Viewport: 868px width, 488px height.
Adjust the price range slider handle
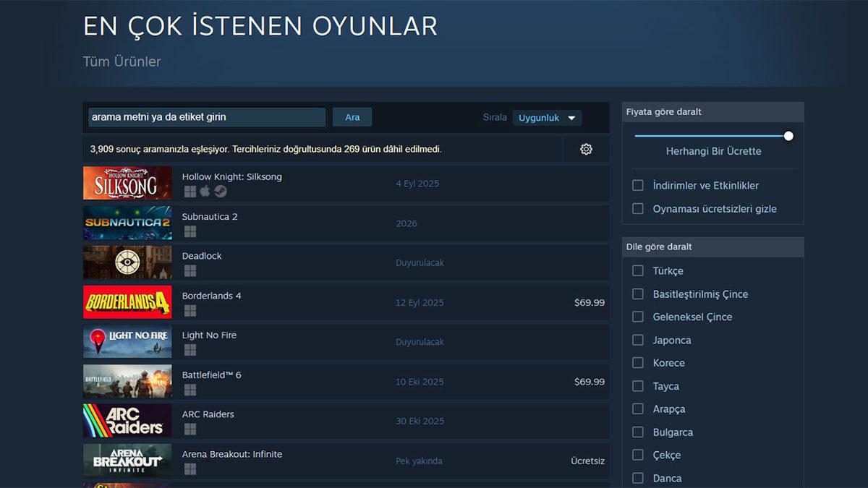pos(788,135)
